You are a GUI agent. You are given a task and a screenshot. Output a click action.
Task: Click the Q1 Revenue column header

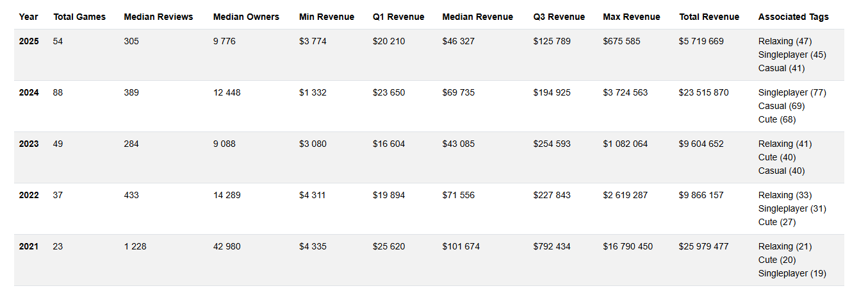point(398,17)
